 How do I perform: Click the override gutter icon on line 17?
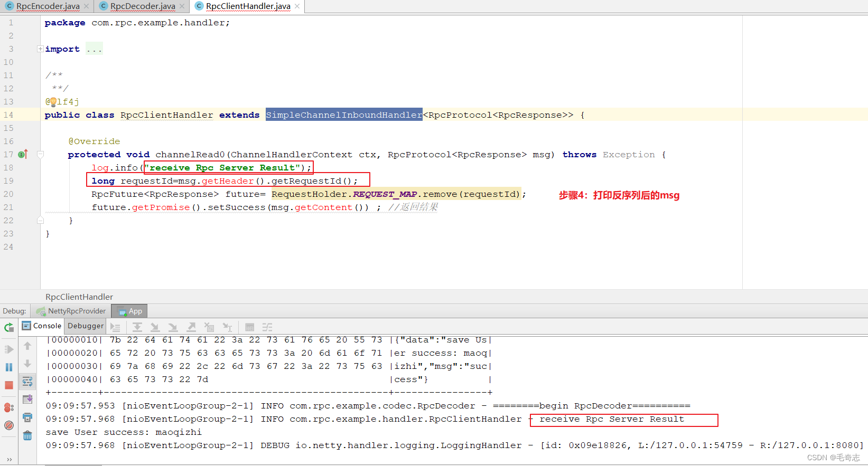click(23, 154)
